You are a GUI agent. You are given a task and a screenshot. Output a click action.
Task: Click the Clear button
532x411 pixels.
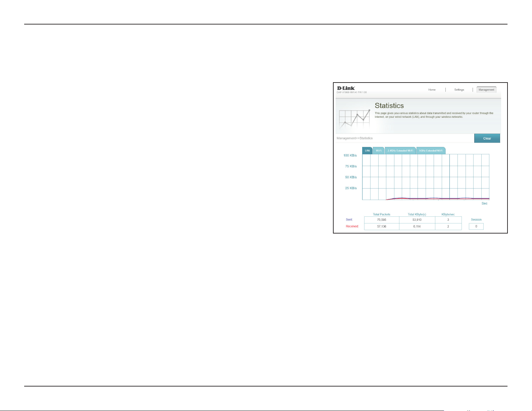pos(487,138)
